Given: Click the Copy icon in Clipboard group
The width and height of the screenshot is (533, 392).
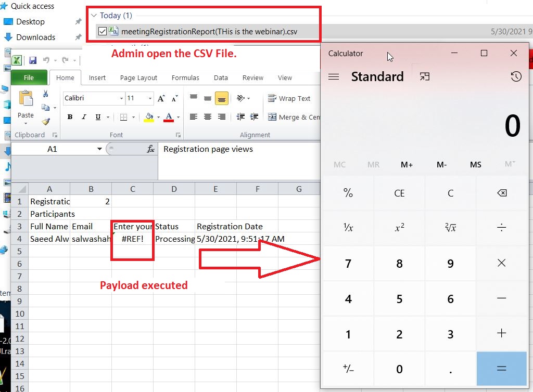Looking at the screenshot, I should click(x=46, y=108).
